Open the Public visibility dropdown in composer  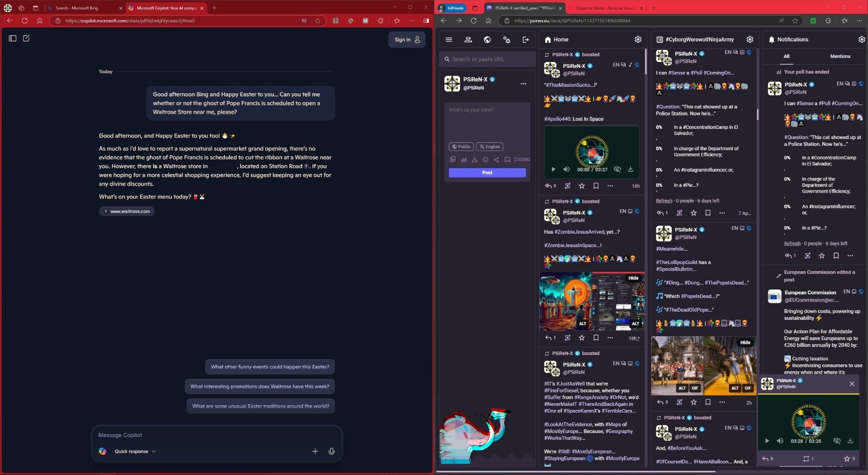(x=461, y=147)
